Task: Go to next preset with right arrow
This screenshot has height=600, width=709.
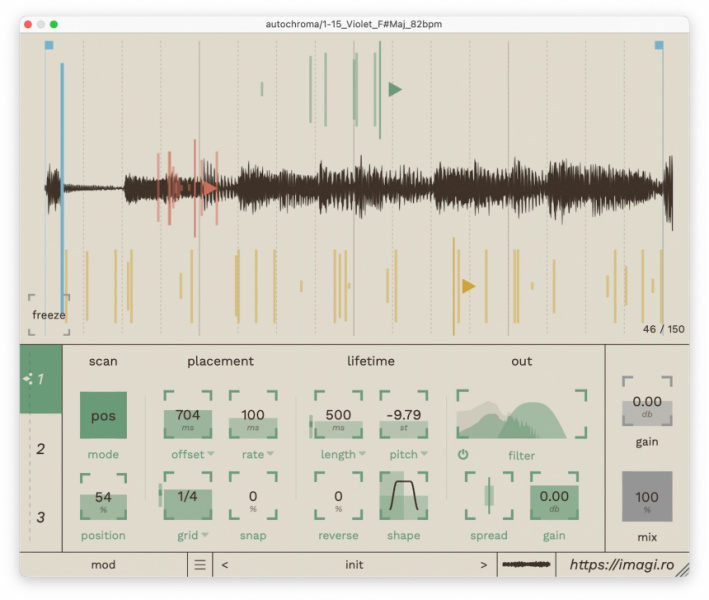Action: pyautogui.click(x=483, y=565)
